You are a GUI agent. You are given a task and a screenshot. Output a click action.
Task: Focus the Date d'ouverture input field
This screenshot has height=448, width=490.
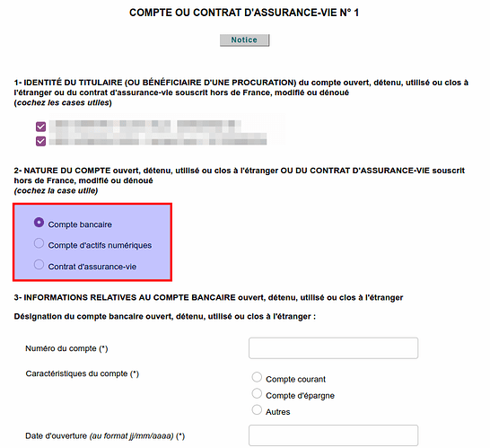pos(334,435)
